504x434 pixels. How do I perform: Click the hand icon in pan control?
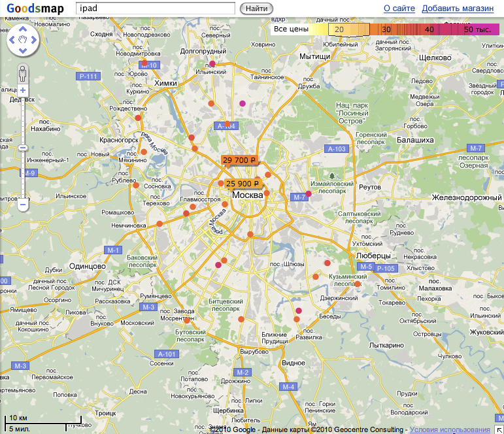[x=23, y=41]
